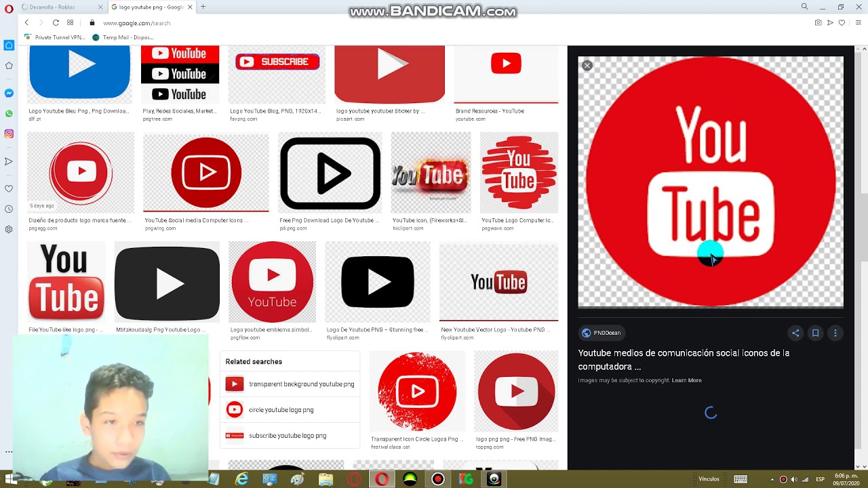Open a new tab with plus button

click(x=203, y=7)
